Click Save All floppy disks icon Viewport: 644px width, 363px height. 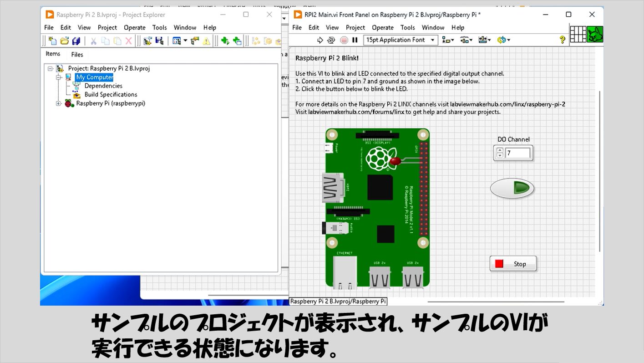[x=76, y=41]
